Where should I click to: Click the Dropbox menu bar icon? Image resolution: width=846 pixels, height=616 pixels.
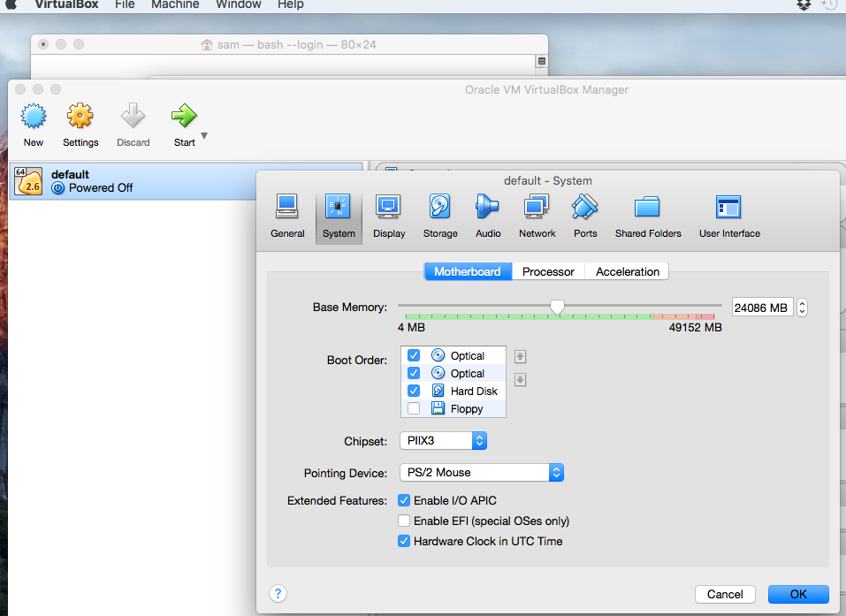[804, 4]
